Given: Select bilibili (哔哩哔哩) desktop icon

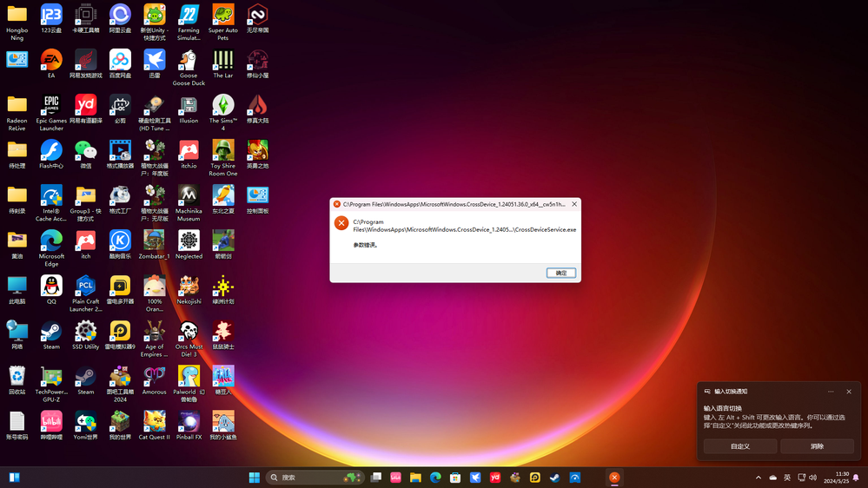Looking at the screenshot, I should (x=51, y=425).
